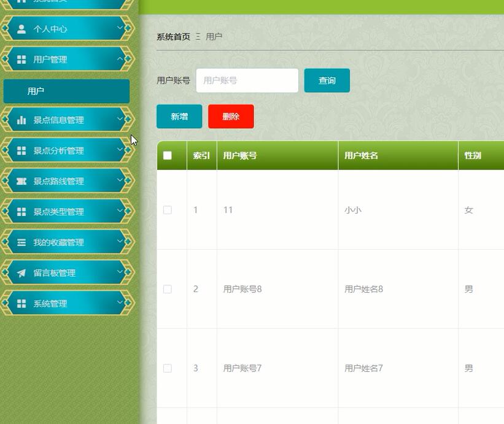Click the 查询 search button

point(327,81)
